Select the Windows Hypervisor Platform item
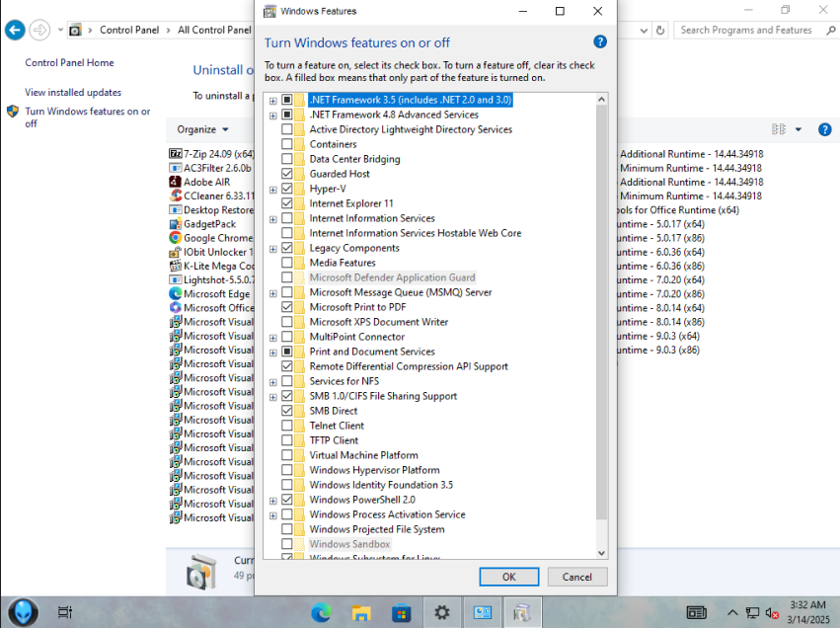This screenshot has width=840, height=628. [x=374, y=470]
